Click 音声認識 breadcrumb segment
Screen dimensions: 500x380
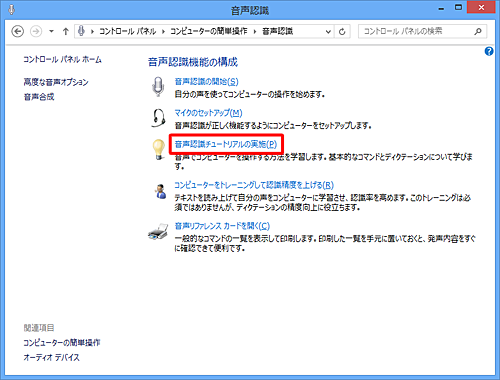pyautogui.click(x=277, y=31)
